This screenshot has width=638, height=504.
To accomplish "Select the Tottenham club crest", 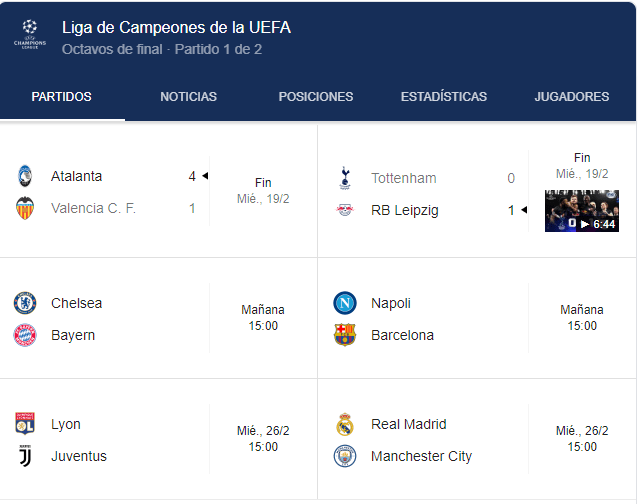I will [345, 178].
